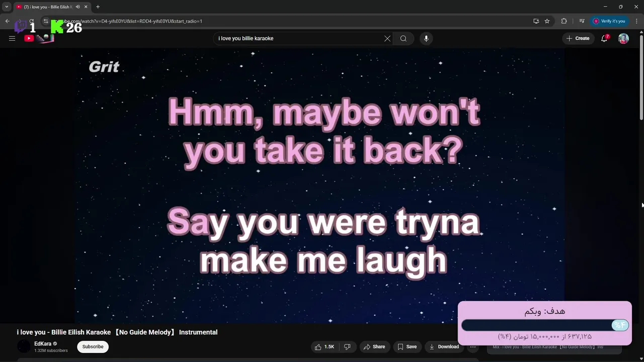Open the notifications bell

pyautogui.click(x=605, y=38)
